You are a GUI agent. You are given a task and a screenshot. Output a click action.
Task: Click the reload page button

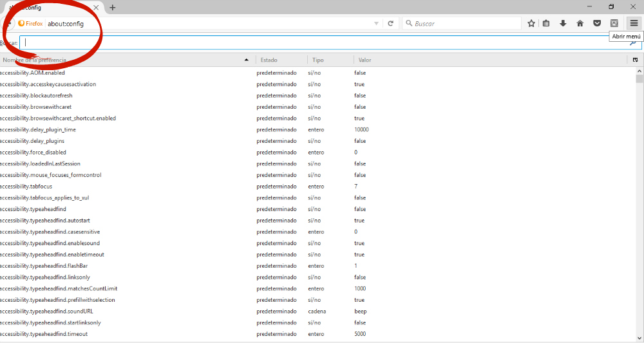tap(390, 23)
